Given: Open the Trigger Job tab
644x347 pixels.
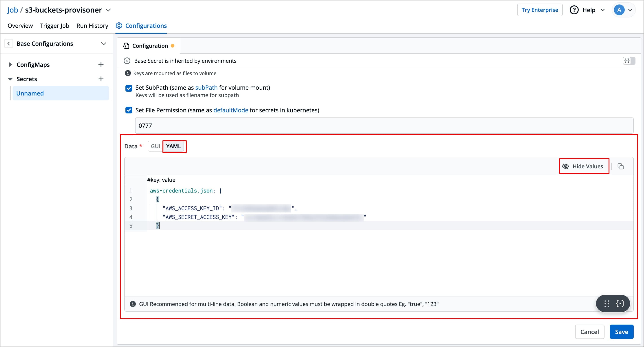Looking at the screenshot, I should 55,26.
